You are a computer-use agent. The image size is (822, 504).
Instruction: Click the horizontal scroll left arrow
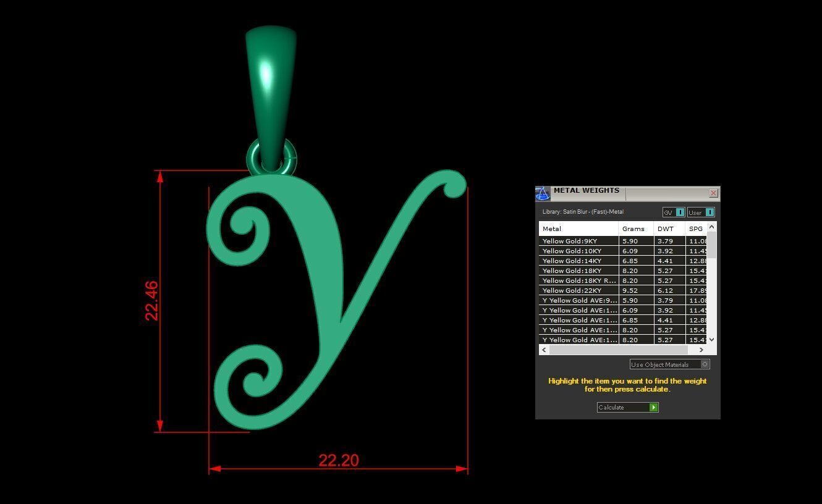[544, 350]
